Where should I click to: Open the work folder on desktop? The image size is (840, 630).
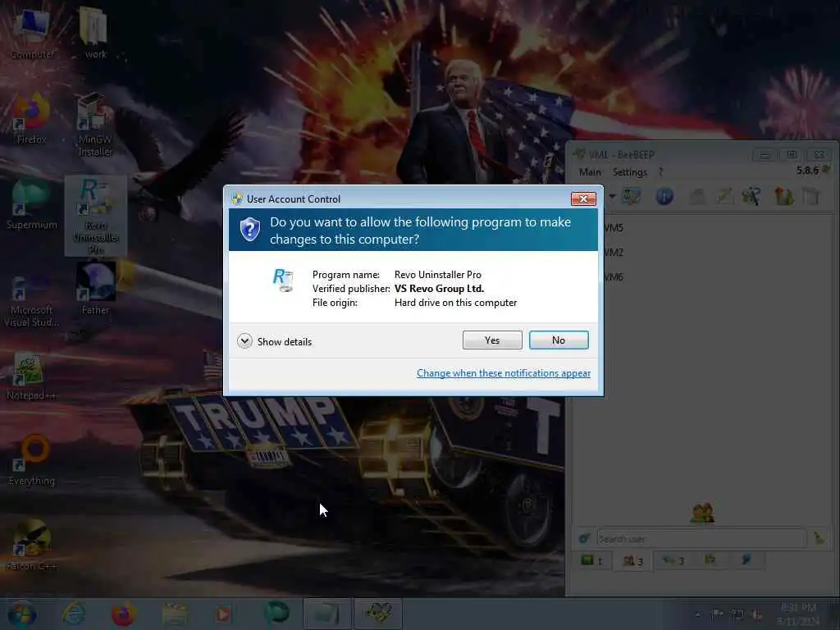coord(95,32)
